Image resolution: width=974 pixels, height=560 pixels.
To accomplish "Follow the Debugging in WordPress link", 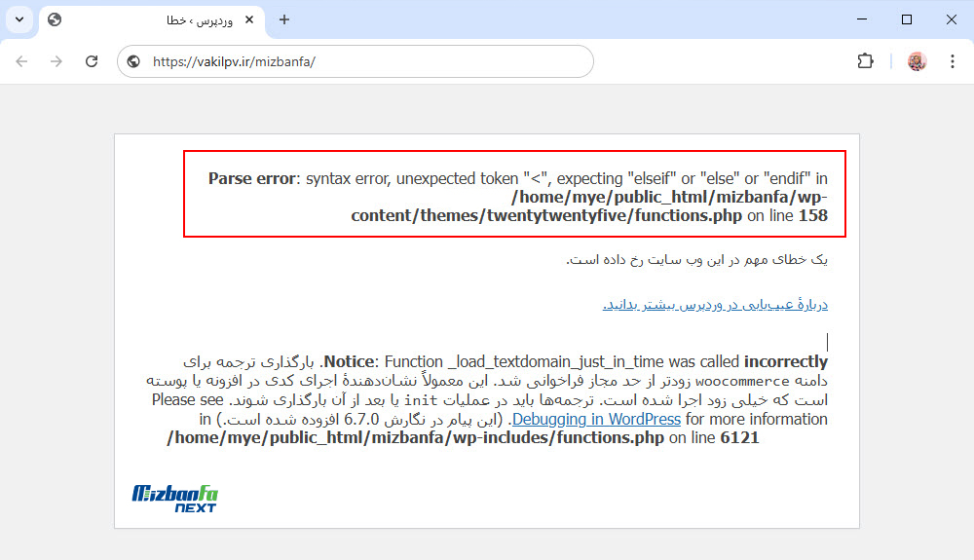I will pyautogui.click(x=596, y=419).
